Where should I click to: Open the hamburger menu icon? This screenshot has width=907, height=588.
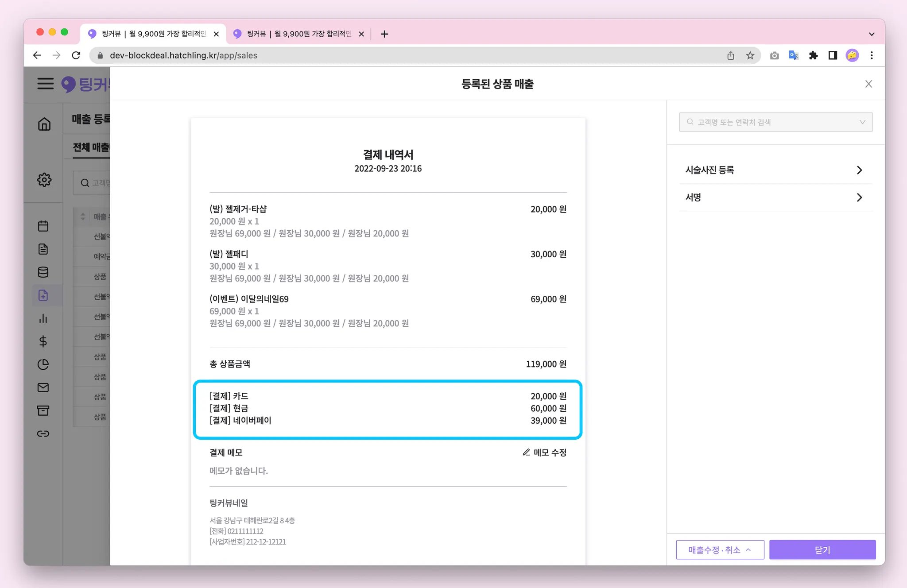point(45,84)
